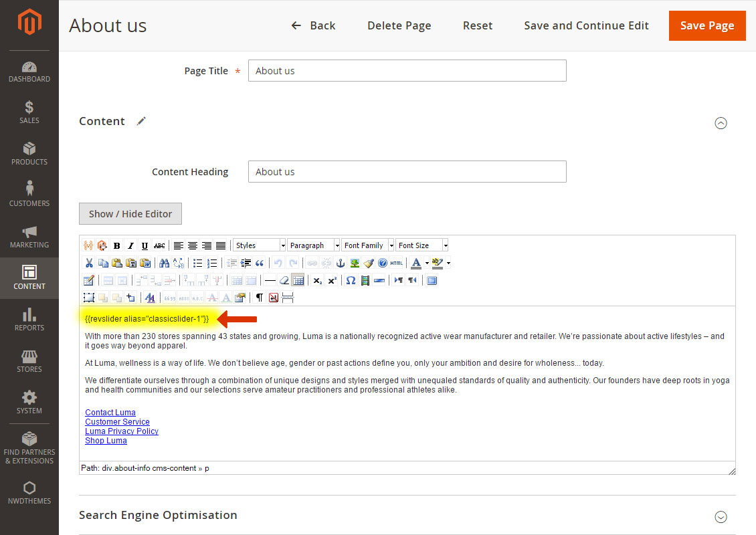Insert a numbered list
The image size is (756, 535).
[x=211, y=263]
